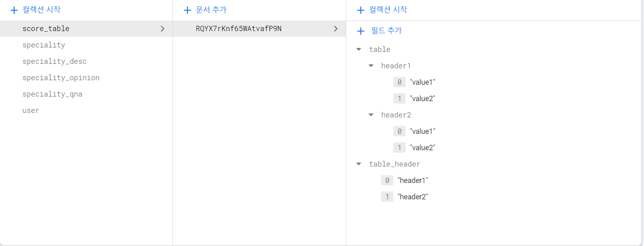Click chevron arrow next to RQYX7rKnf65WAtvafP9N document
This screenshot has width=644, height=246.
pos(336,29)
